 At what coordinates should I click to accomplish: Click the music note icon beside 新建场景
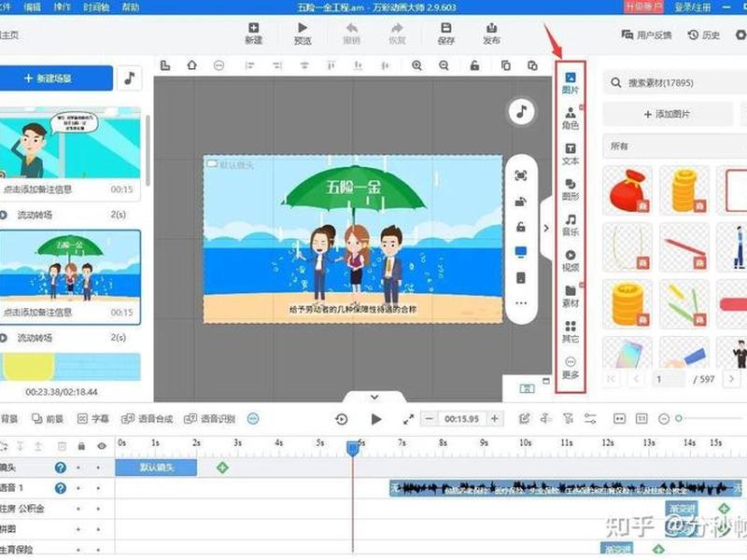coord(129,78)
